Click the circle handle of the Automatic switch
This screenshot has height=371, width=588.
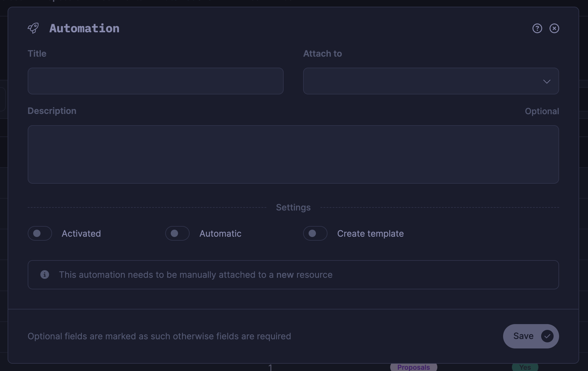coord(174,233)
